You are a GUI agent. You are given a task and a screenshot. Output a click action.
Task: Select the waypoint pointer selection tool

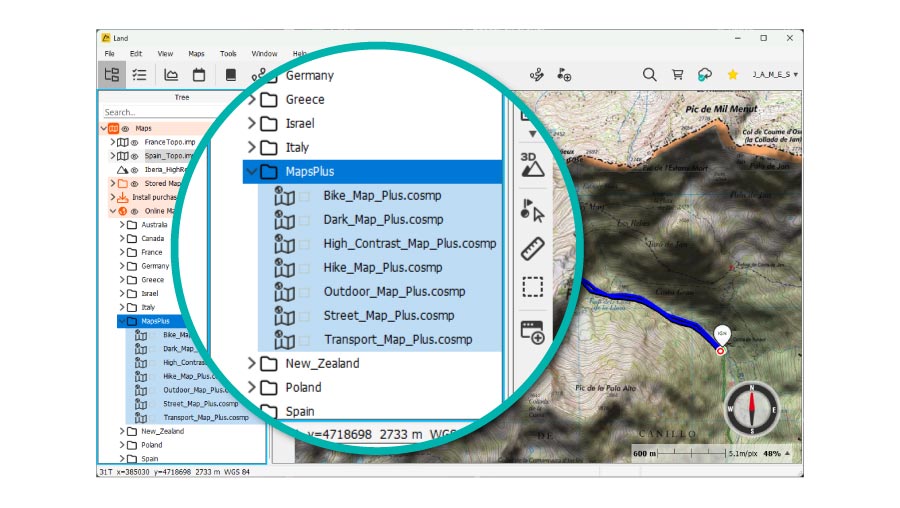coord(532,210)
